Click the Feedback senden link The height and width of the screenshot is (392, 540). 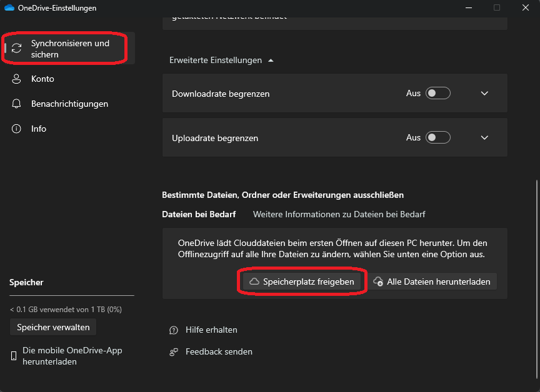pyautogui.click(x=219, y=352)
